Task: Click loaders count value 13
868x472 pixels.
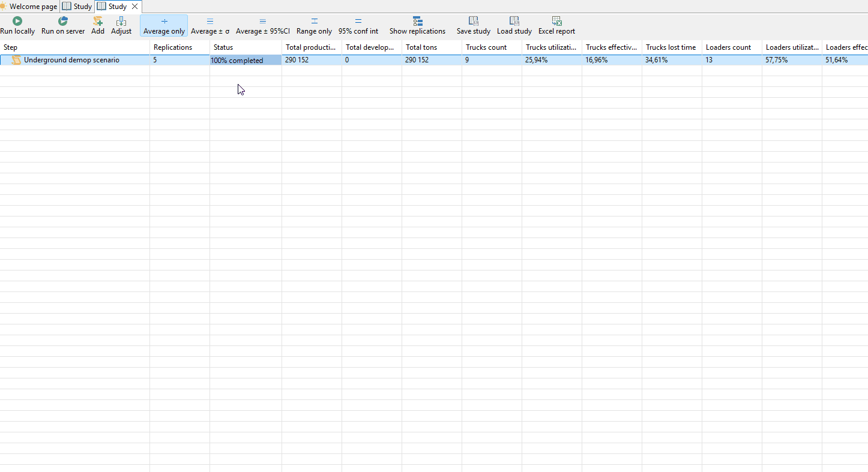Action: (709, 60)
